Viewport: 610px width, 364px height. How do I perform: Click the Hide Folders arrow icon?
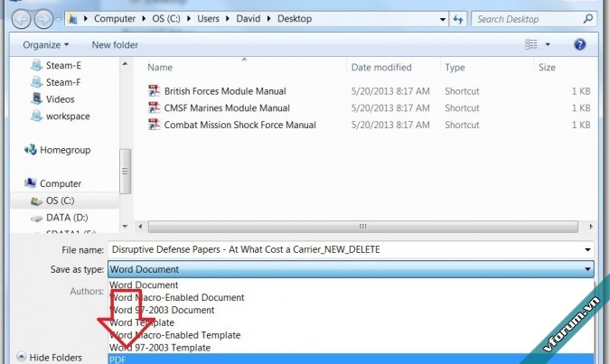[x=22, y=357]
